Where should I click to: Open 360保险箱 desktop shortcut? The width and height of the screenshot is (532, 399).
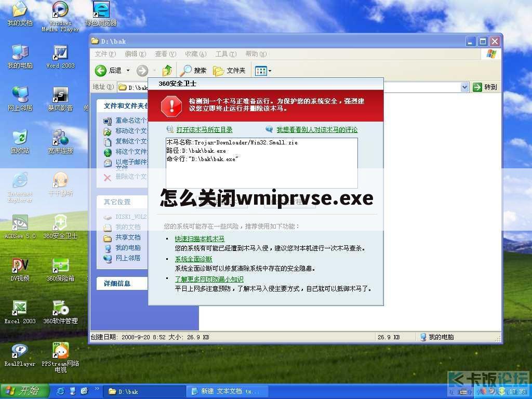pyautogui.click(x=60, y=270)
